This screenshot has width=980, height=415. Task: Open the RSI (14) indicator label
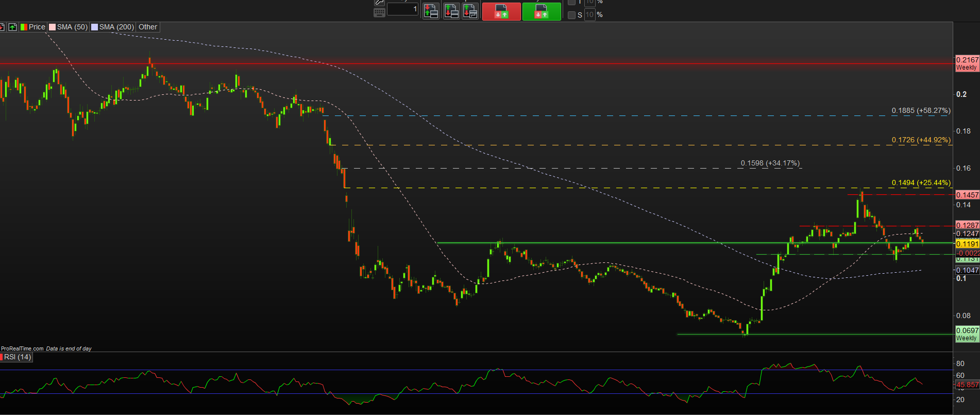click(x=16, y=357)
